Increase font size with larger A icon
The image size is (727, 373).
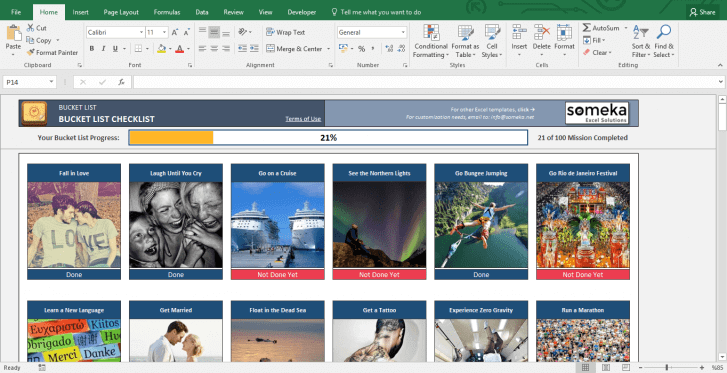(175, 32)
